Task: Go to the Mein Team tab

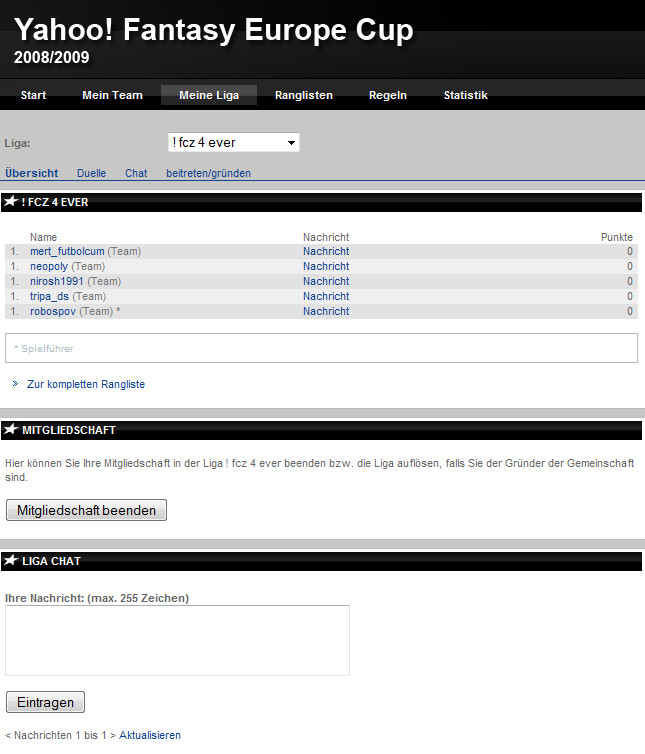Action: point(112,95)
